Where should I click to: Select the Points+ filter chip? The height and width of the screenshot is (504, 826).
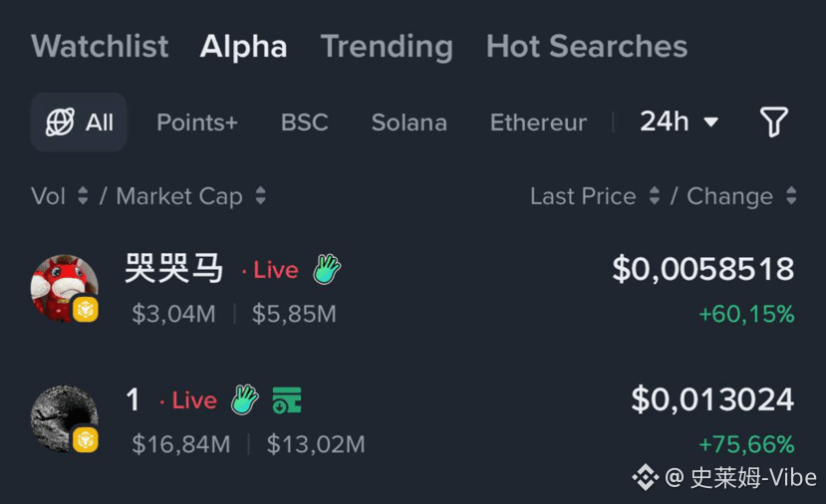(x=197, y=123)
